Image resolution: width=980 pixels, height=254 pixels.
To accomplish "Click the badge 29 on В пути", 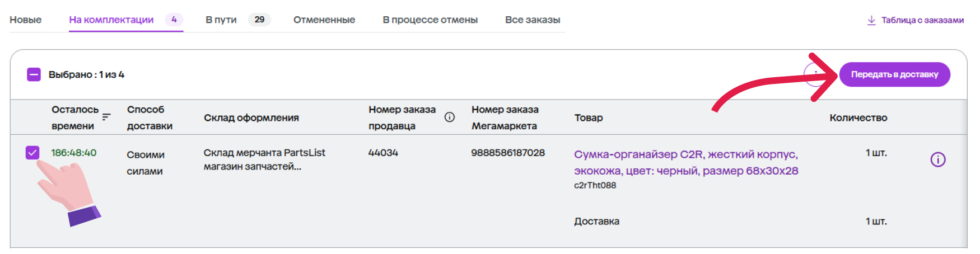I will coord(259,20).
